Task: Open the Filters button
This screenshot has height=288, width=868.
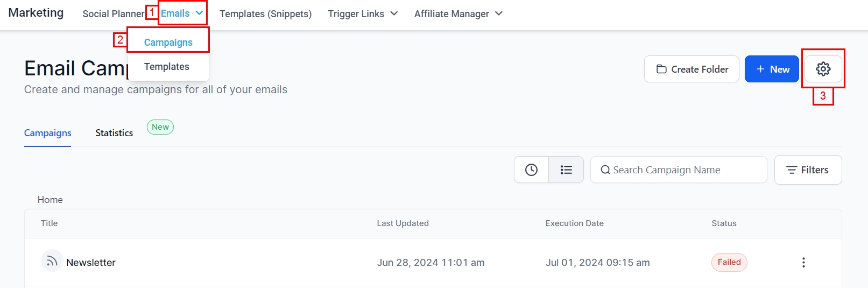Action: (x=808, y=170)
